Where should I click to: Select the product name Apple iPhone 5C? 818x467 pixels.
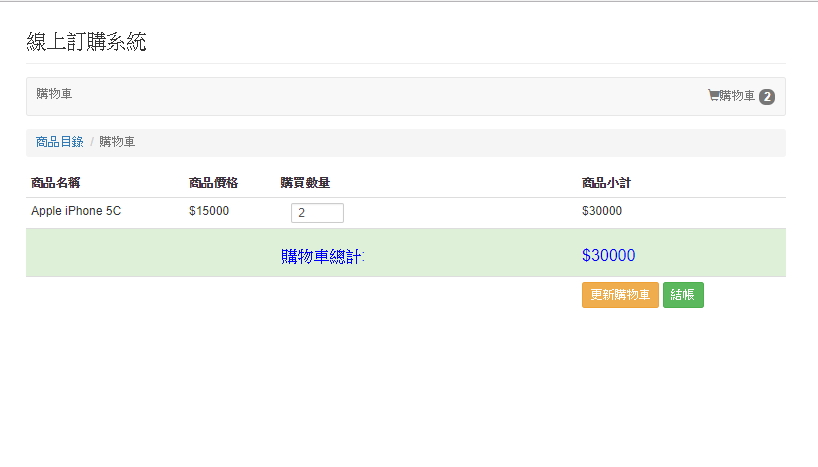(x=76, y=211)
